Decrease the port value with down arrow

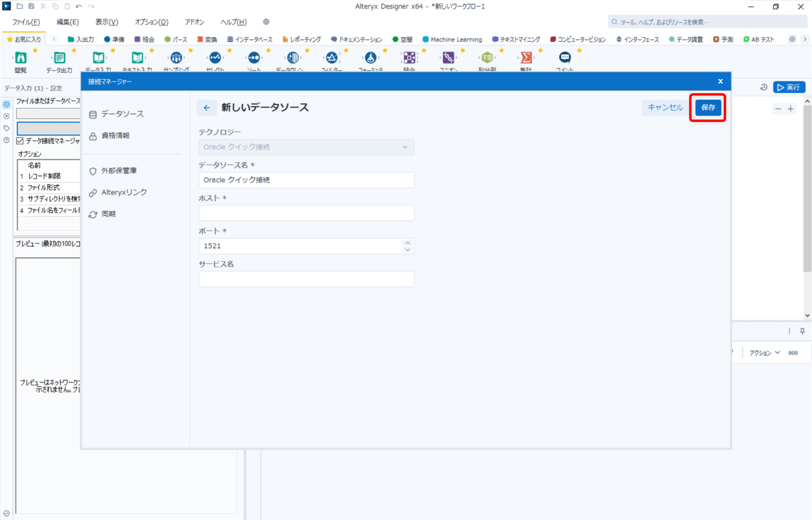tap(408, 249)
